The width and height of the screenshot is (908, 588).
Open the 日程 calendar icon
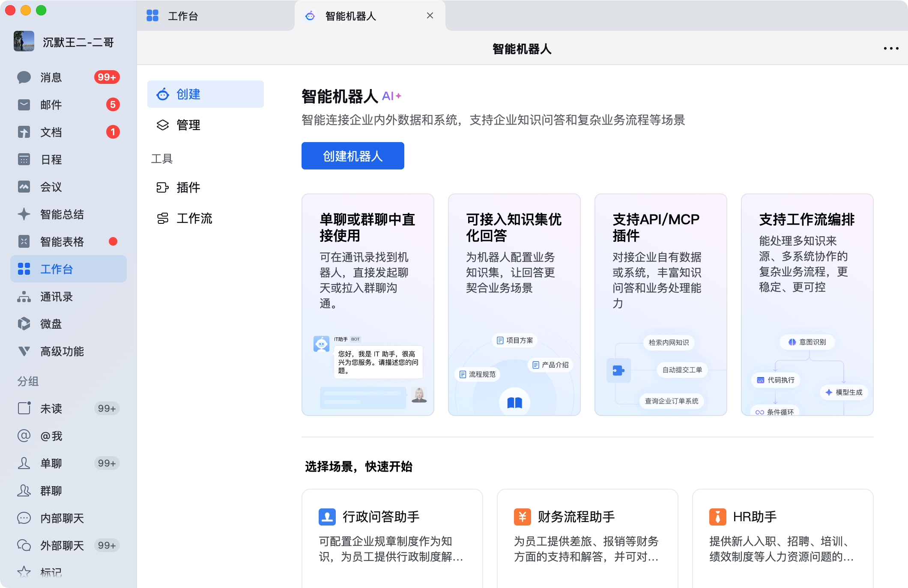click(24, 160)
